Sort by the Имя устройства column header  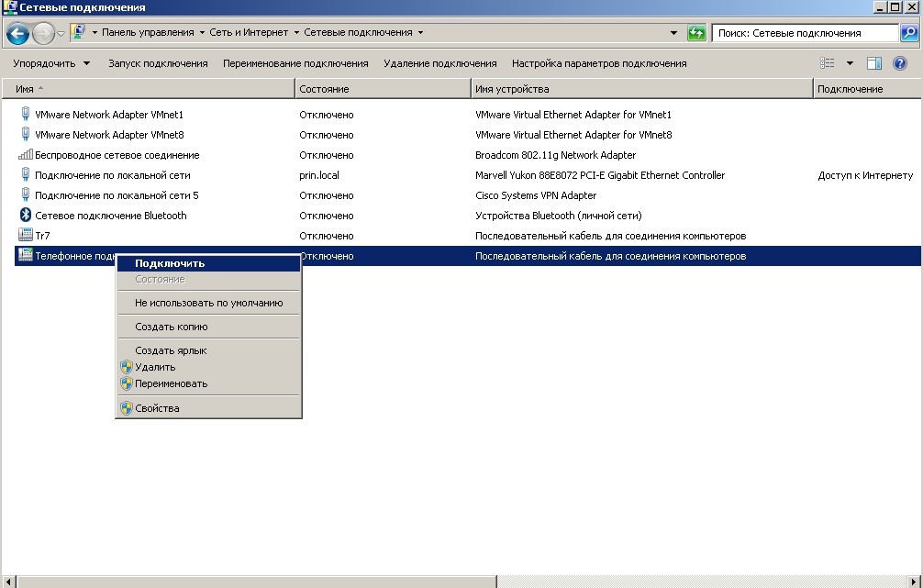pyautogui.click(x=642, y=89)
